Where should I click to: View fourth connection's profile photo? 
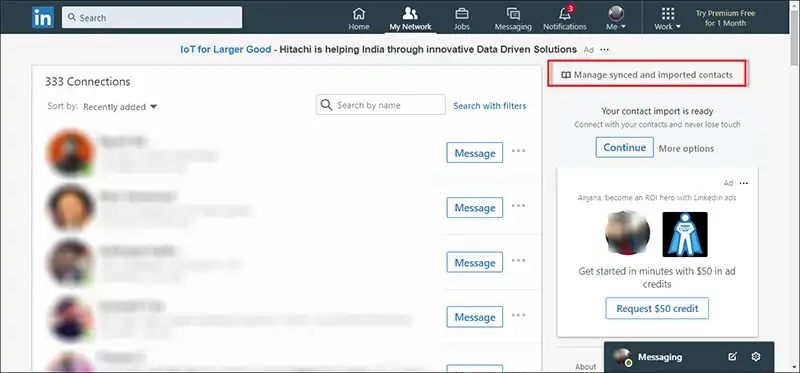[70, 317]
